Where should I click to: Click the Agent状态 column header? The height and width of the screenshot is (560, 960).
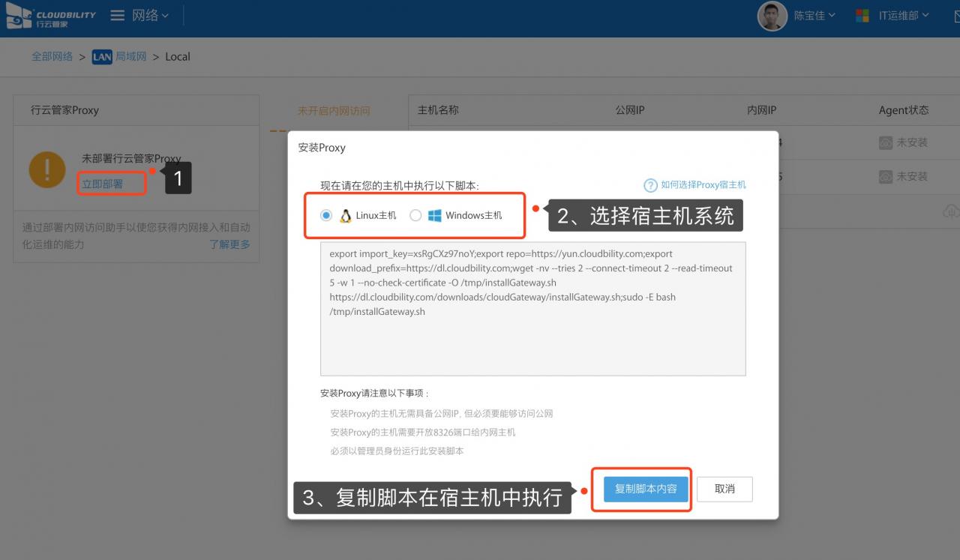click(904, 110)
